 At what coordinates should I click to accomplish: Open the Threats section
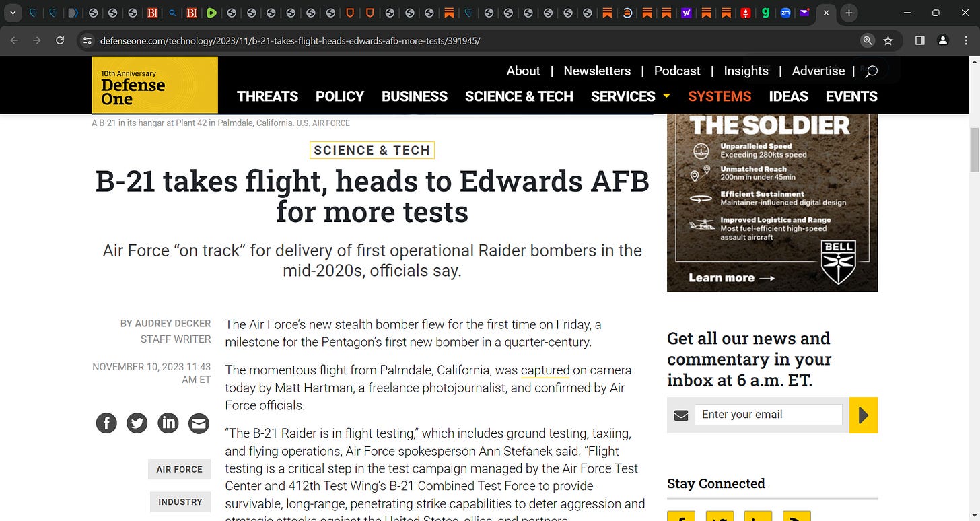pyautogui.click(x=267, y=96)
